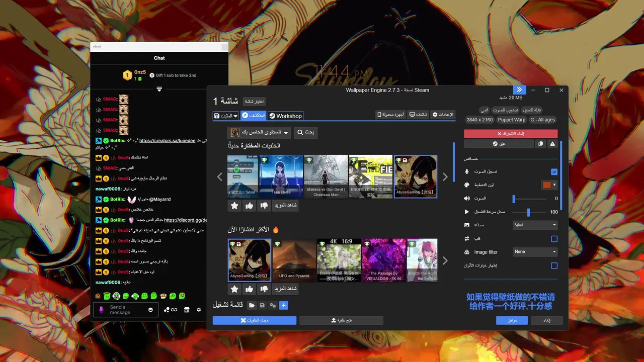Click the red unsubscribe button
This screenshot has height=362, width=644.
point(511,134)
